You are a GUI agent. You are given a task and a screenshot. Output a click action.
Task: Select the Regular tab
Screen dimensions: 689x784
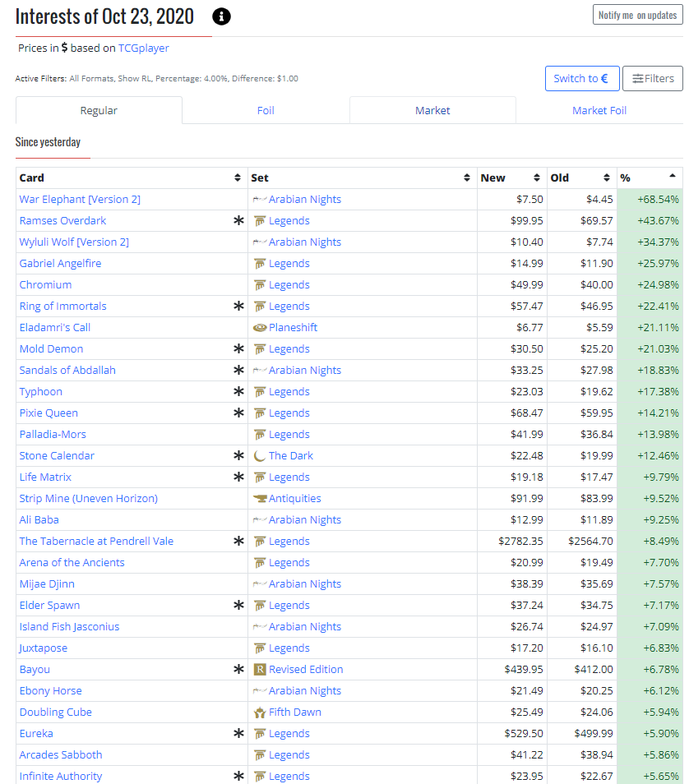tap(99, 110)
